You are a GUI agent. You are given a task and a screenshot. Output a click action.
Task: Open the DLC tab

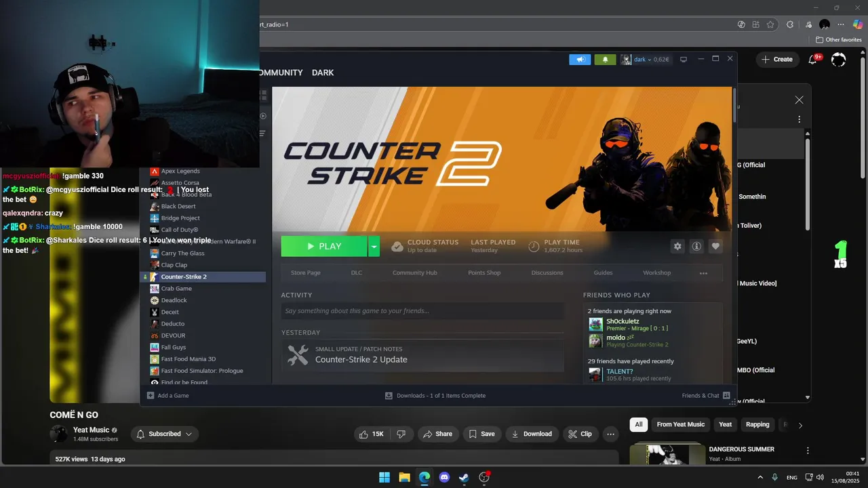click(x=356, y=272)
